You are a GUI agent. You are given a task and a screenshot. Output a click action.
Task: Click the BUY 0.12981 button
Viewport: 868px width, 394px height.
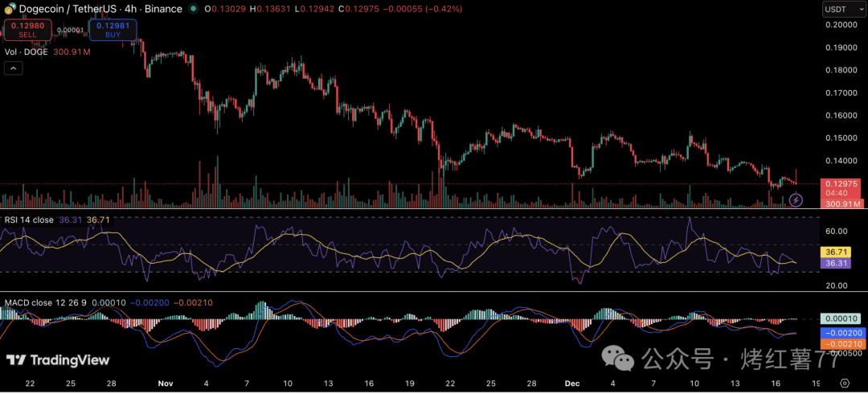click(x=113, y=30)
